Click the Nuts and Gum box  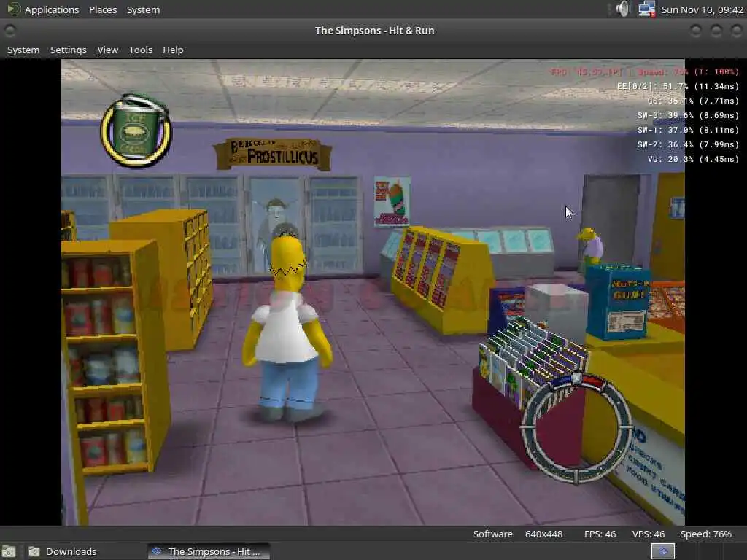click(618, 301)
